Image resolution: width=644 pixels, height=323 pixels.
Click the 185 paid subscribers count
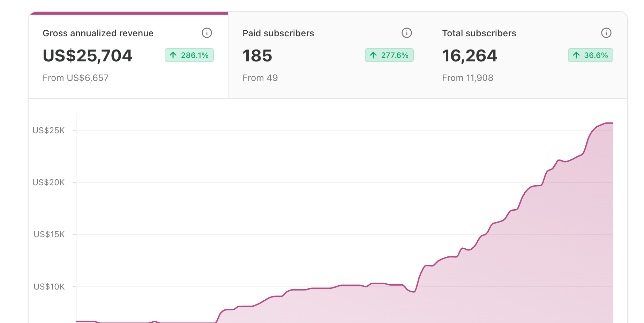257,56
